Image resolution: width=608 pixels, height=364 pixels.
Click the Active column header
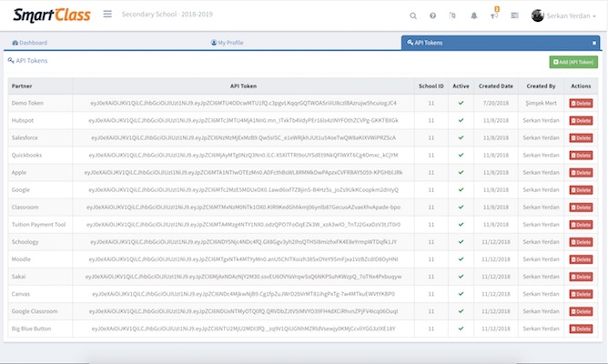point(461,86)
